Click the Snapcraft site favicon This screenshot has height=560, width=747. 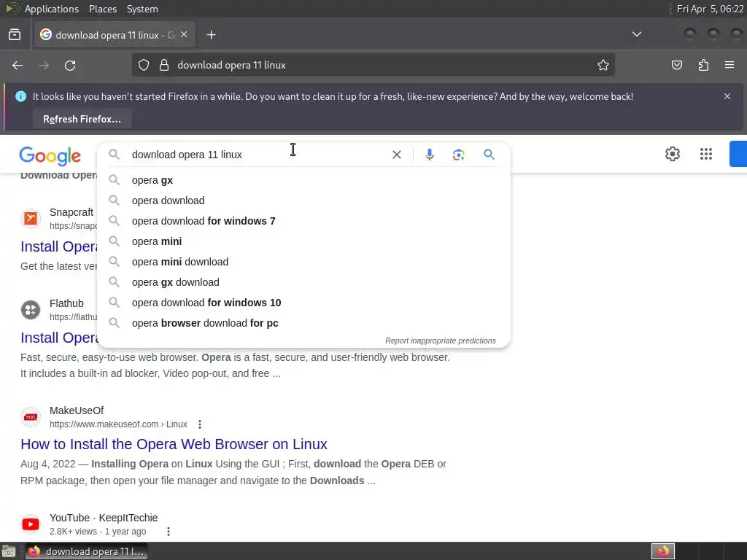[x=31, y=219]
